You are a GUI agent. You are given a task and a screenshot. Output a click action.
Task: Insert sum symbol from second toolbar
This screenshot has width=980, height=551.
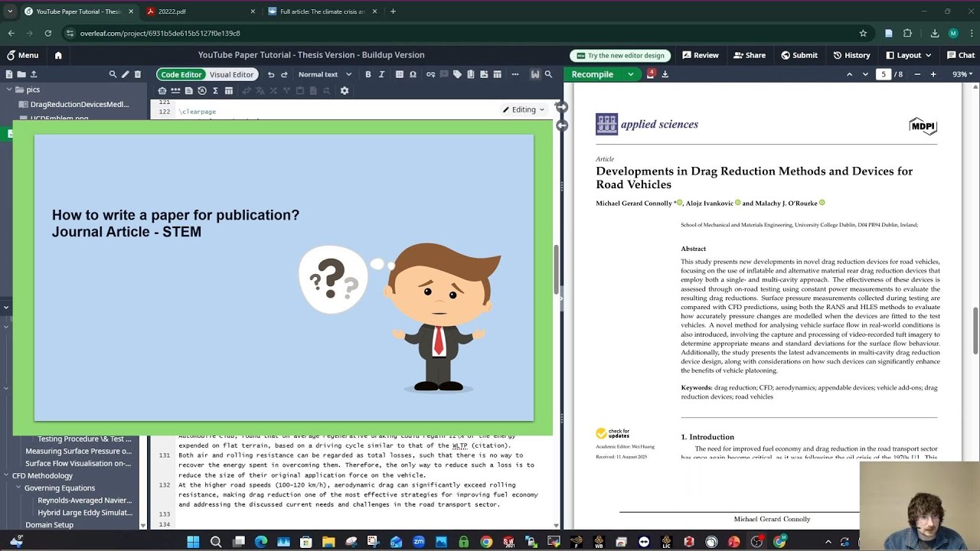click(x=215, y=90)
